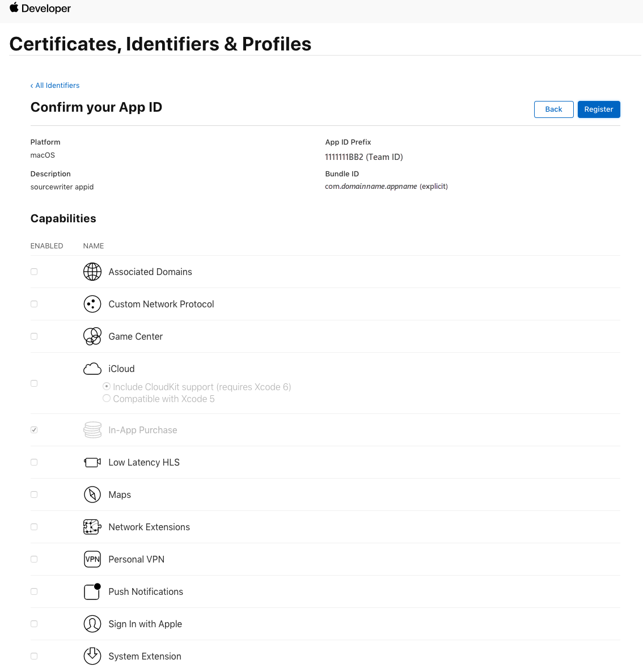The image size is (643, 672).
Task: Click the Back button
Action: click(x=553, y=109)
